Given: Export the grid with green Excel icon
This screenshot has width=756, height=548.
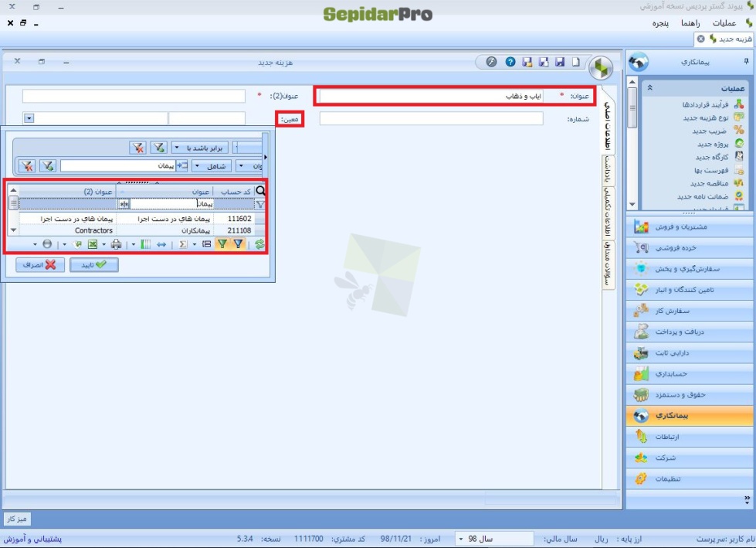Looking at the screenshot, I should click(93, 244).
